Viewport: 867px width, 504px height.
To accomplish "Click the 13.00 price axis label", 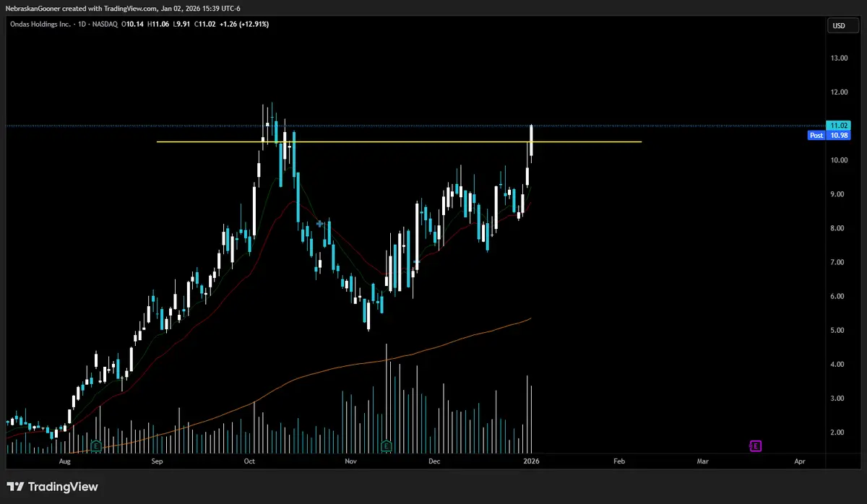I will pyautogui.click(x=838, y=58).
